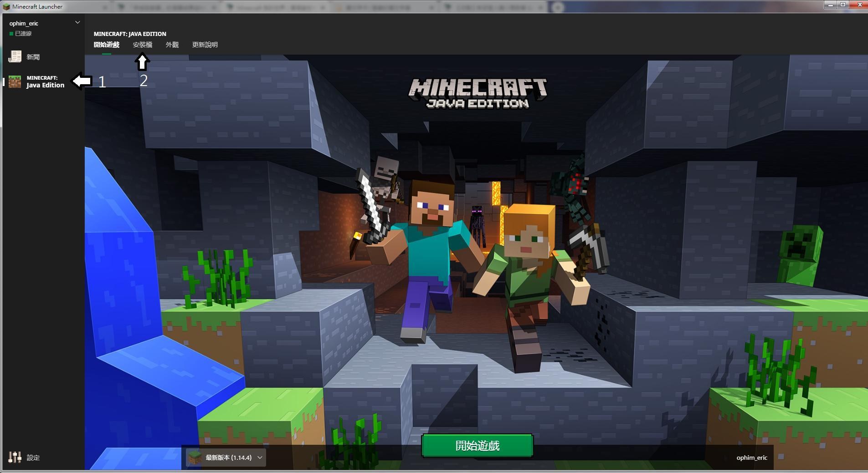Minimize the Minecraft Launcher window
This screenshot has height=473, width=868.
pyautogui.click(x=830, y=5)
